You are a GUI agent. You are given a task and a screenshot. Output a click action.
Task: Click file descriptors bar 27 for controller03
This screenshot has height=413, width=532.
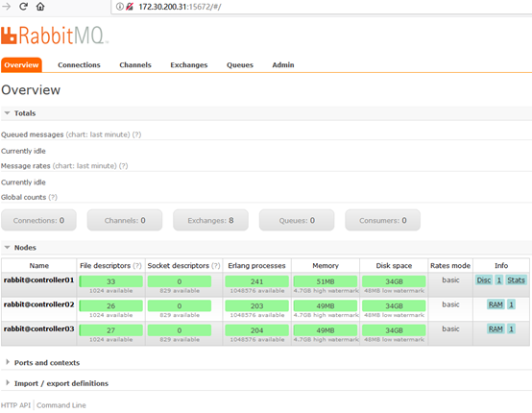point(111,330)
